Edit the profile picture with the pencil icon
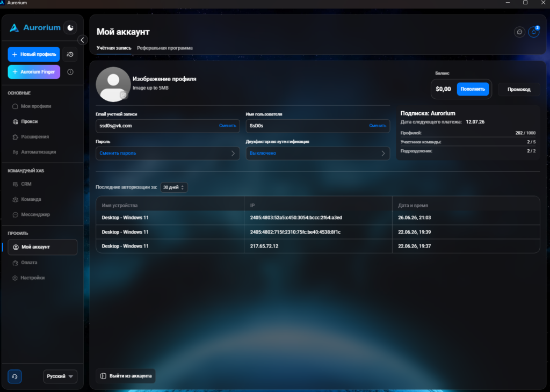Viewport: 550px width, 392px height. tap(124, 95)
